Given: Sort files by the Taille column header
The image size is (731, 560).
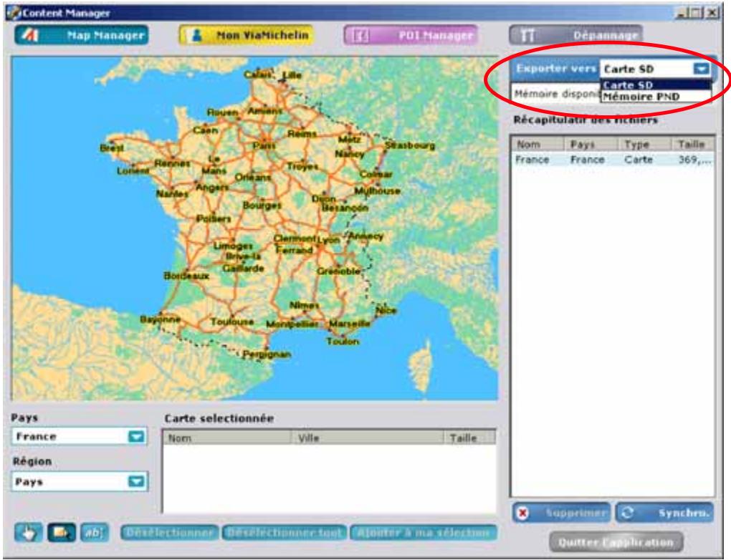Looking at the screenshot, I should pyautogui.click(x=693, y=144).
